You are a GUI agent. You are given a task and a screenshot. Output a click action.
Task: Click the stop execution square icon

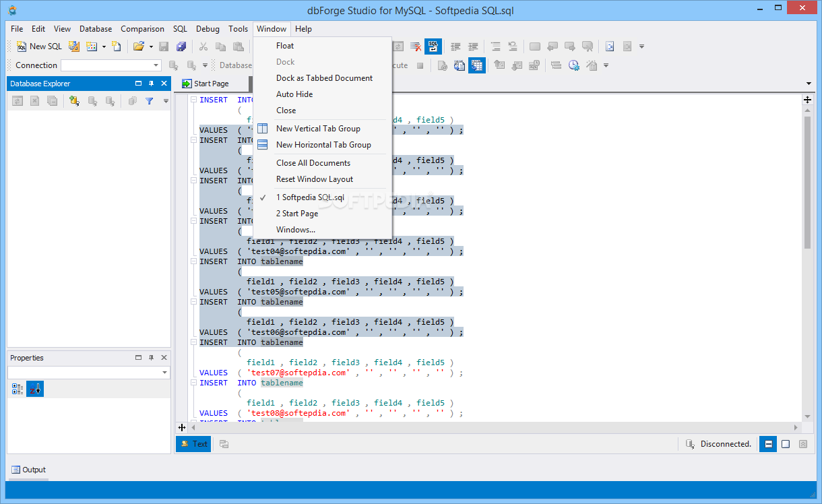420,65
